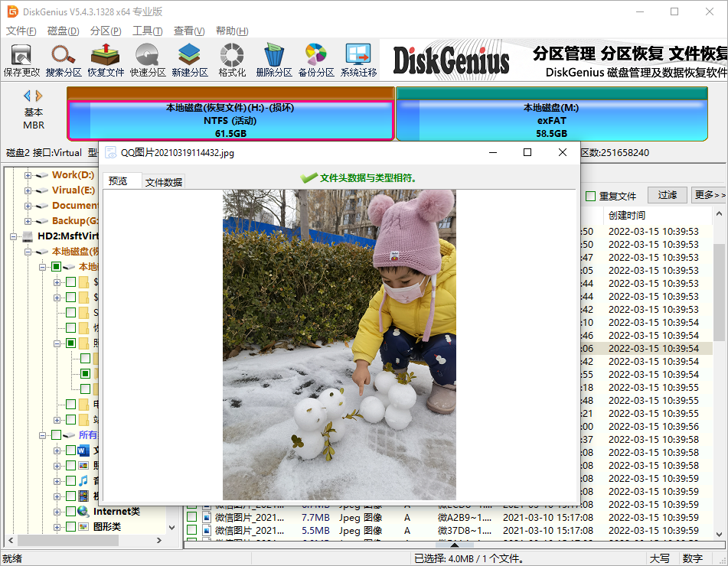Click jpeg file icon in the 7.7MB row

207,517
